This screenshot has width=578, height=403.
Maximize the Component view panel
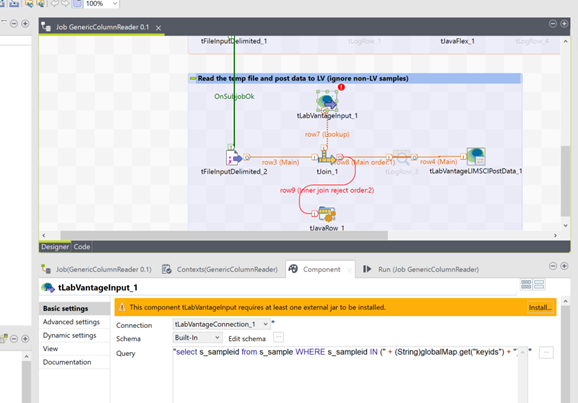pyautogui.click(x=564, y=266)
